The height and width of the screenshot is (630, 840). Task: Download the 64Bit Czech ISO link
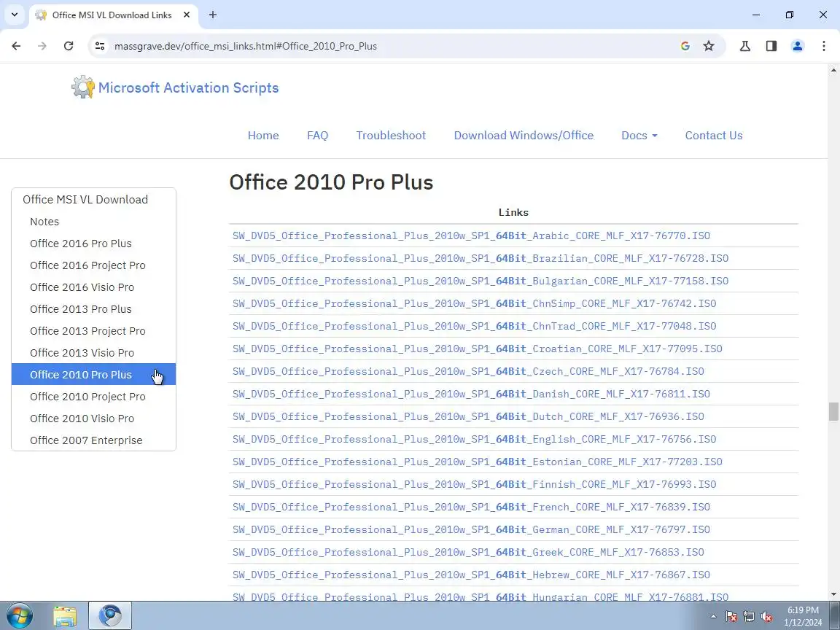468,371
